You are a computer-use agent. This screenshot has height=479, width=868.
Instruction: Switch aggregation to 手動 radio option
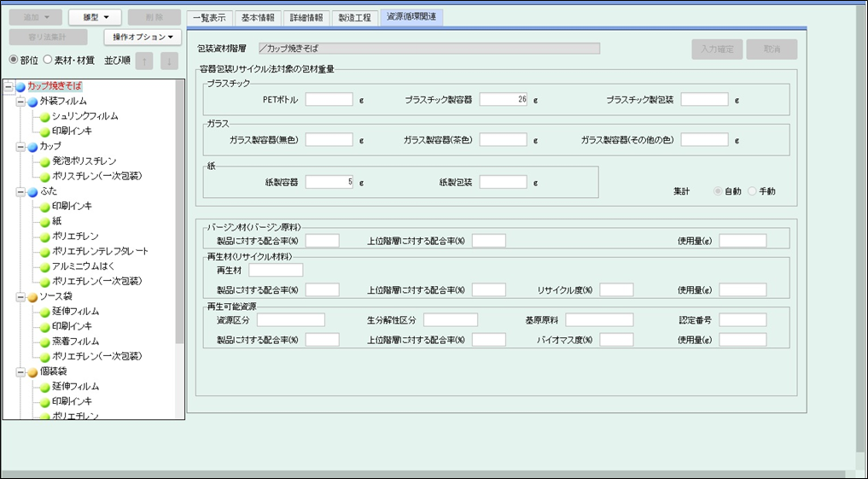coord(752,191)
